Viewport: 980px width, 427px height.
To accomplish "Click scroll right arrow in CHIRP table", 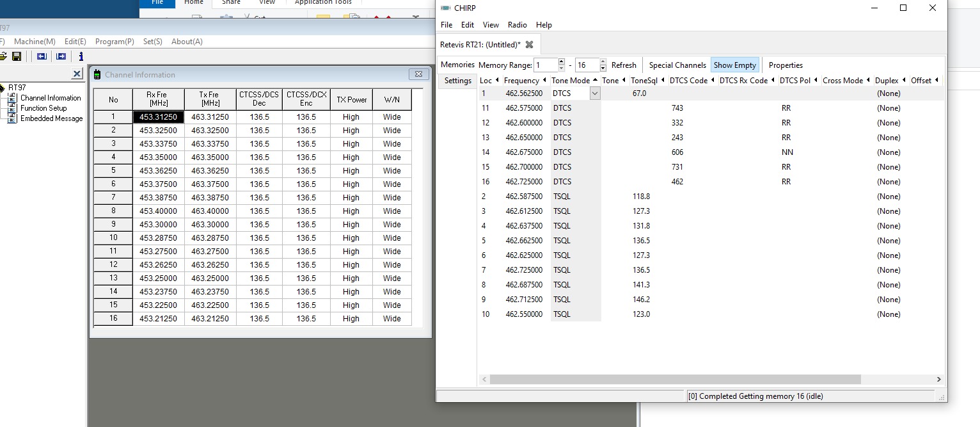I will [x=938, y=380].
